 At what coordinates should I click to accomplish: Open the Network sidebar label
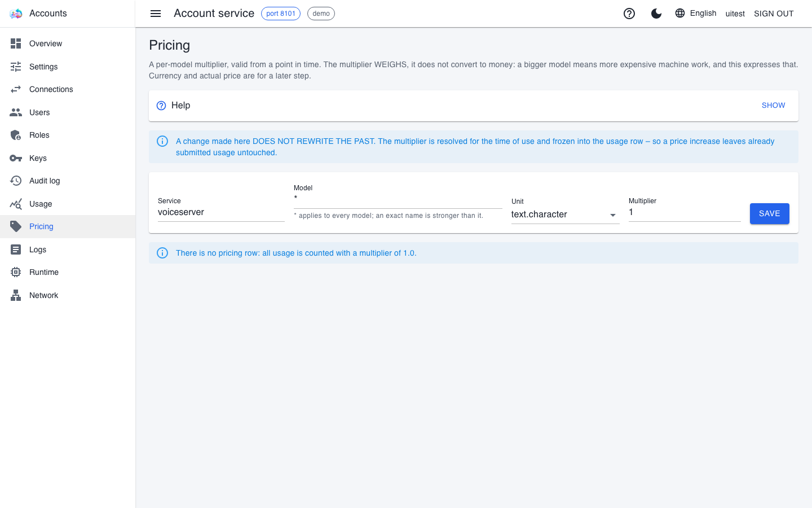point(44,295)
